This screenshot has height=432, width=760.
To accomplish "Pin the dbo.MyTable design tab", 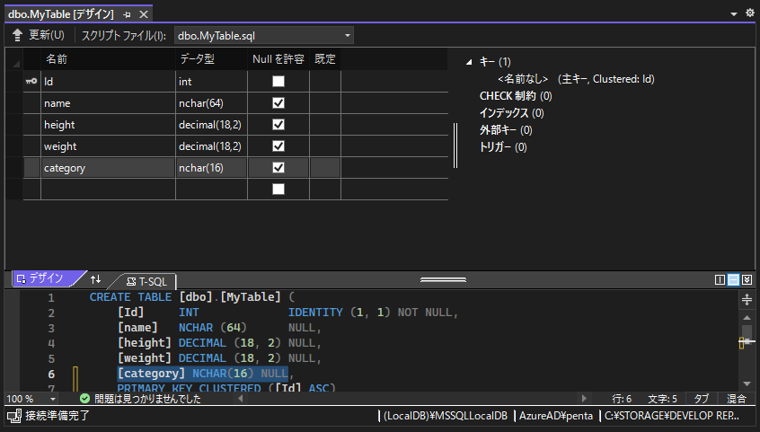I will [127, 15].
